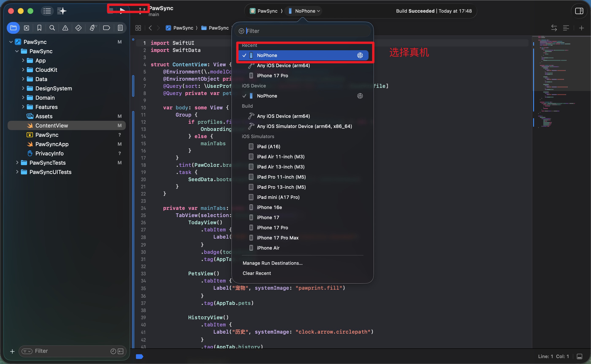Select the iPad mini (A17 Pro) simulator
Image resolution: width=591 pixels, height=364 pixels.
tap(304, 197)
